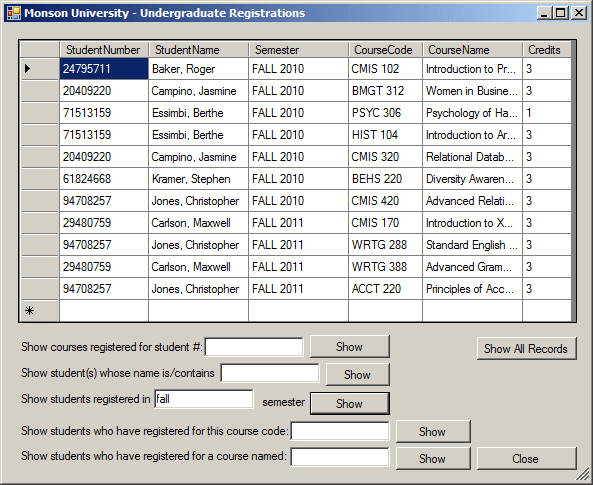Select the CMIS 170 course code cell
Screen dimensions: 593x485
pyautogui.click(x=385, y=222)
